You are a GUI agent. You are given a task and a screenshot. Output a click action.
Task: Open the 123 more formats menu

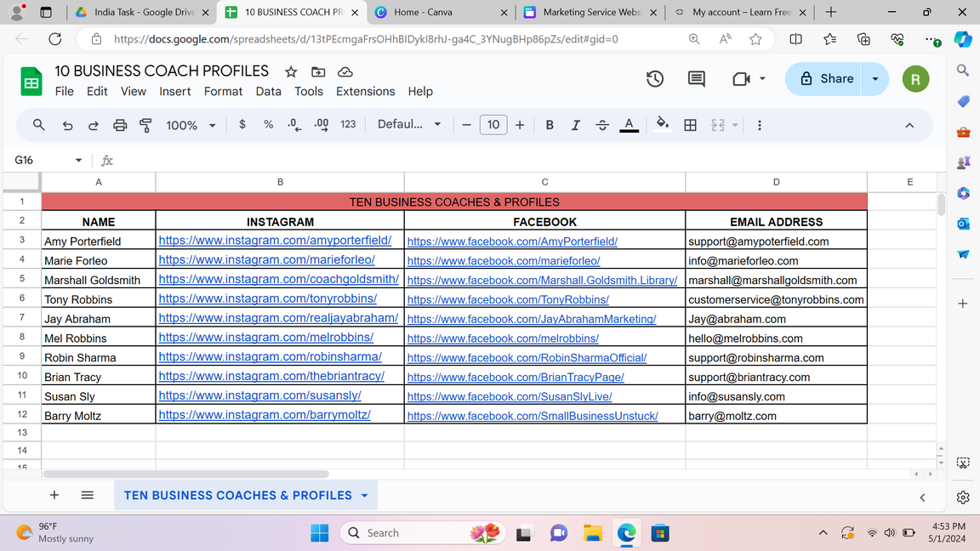(x=348, y=124)
